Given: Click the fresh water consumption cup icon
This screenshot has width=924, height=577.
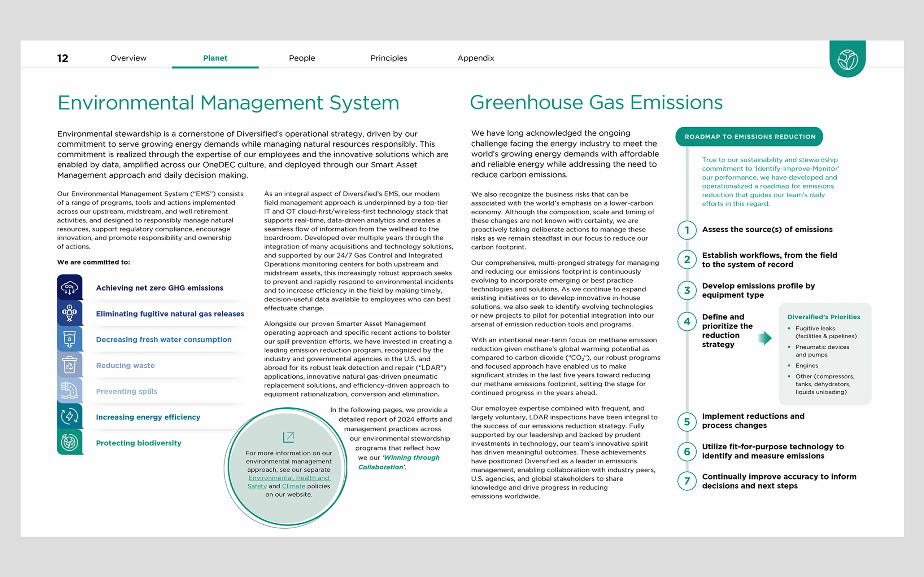Looking at the screenshot, I should click(70, 339).
